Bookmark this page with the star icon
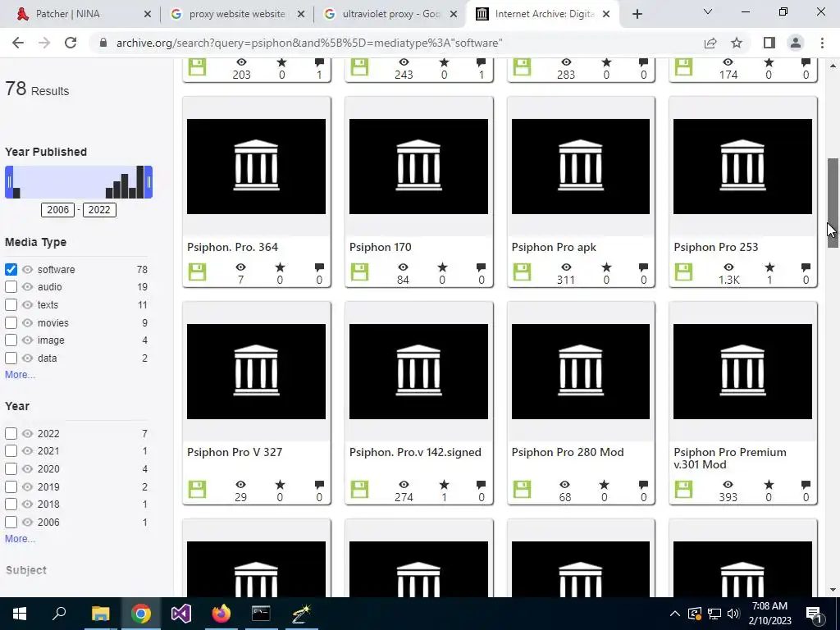 point(737,43)
